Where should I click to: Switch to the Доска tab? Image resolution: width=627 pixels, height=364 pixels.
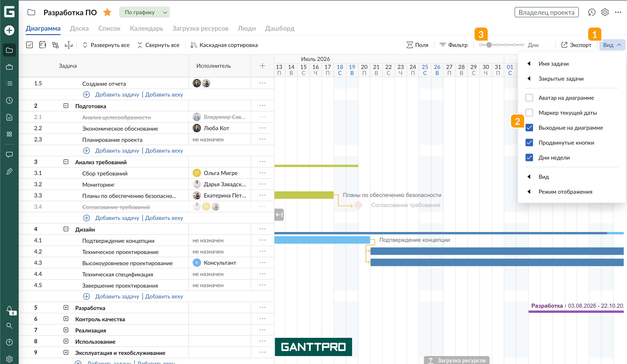point(79,28)
